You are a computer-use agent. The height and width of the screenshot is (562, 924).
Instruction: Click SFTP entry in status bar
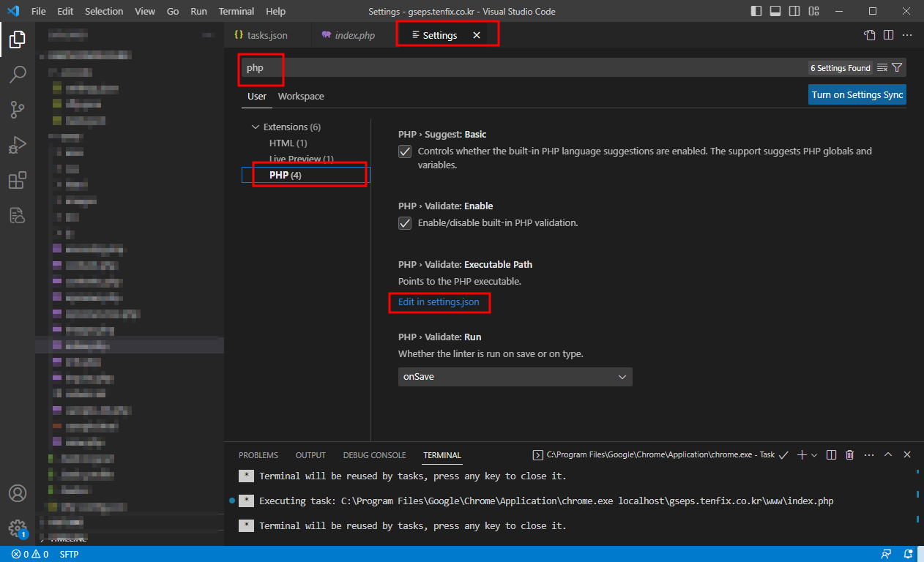(x=69, y=554)
